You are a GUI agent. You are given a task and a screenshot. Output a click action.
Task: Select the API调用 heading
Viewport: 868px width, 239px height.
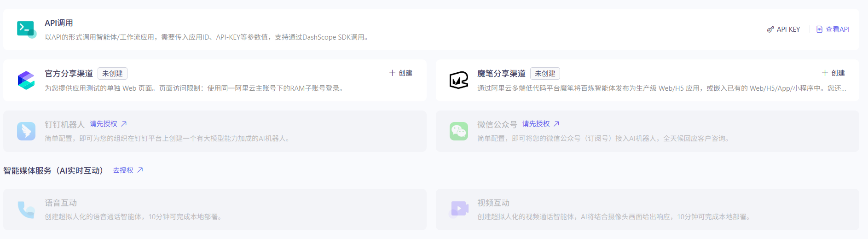pos(59,23)
